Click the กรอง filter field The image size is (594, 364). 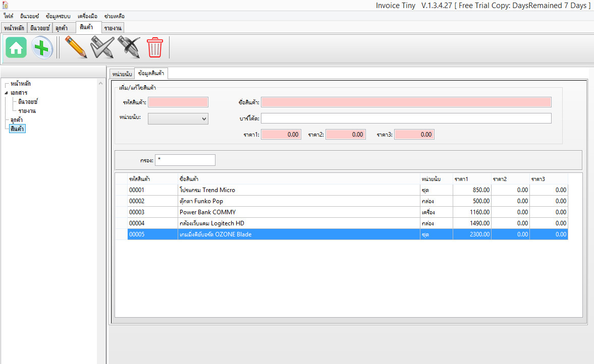[x=185, y=160]
